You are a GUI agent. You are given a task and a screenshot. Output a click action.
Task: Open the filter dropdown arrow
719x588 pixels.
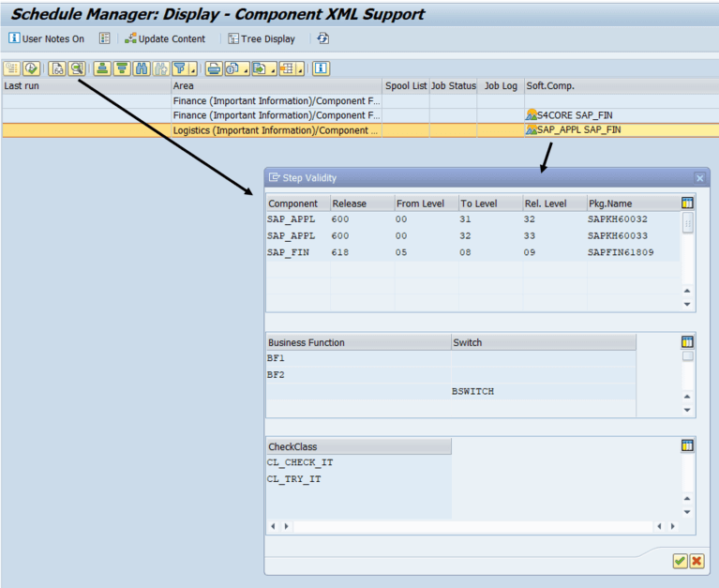point(193,69)
